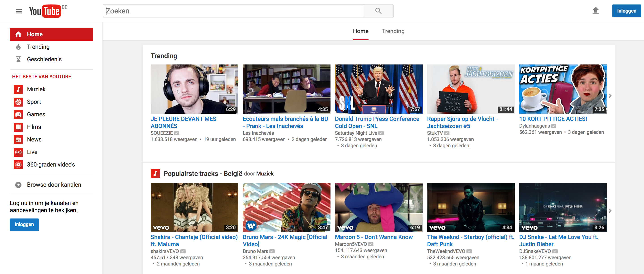Click the red music icon next to Populairste tracks
This screenshot has height=274, width=644.
pos(155,174)
